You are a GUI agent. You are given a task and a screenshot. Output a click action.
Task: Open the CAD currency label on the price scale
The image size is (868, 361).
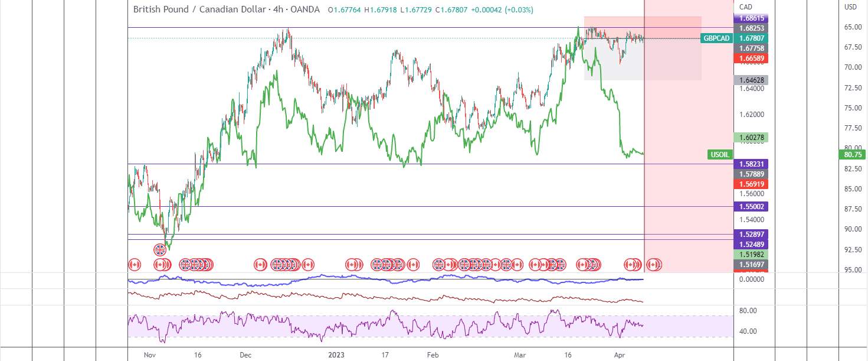pos(745,7)
